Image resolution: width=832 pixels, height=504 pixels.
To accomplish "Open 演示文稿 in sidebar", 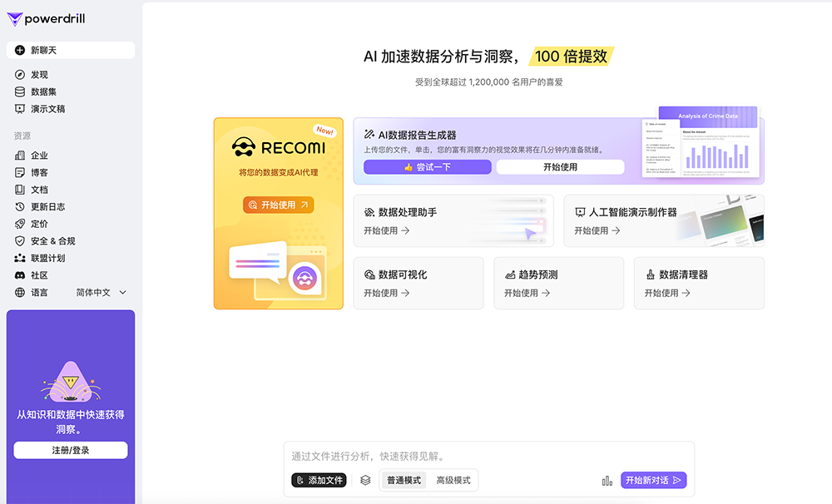I will click(x=71, y=109).
